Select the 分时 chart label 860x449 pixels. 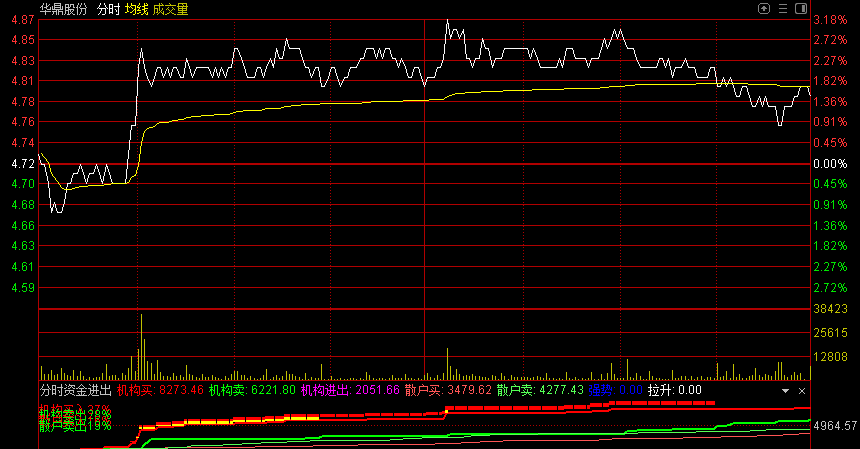click(x=107, y=9)
